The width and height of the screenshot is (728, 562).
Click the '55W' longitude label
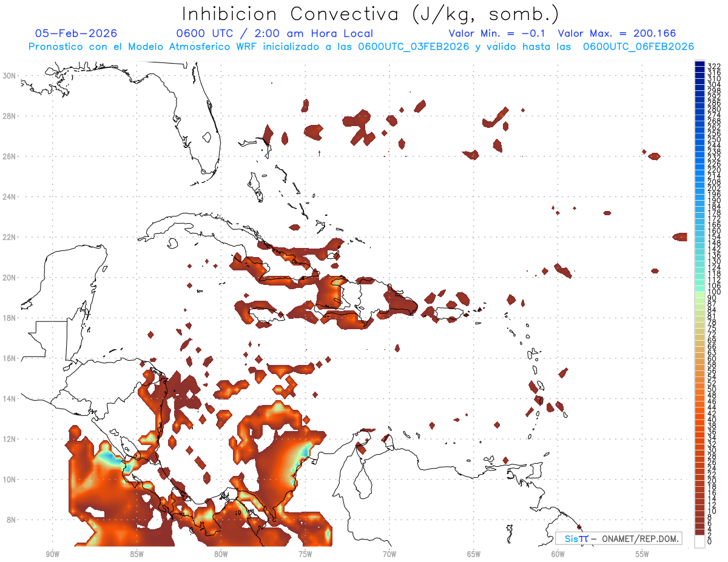tap(642, 554)
